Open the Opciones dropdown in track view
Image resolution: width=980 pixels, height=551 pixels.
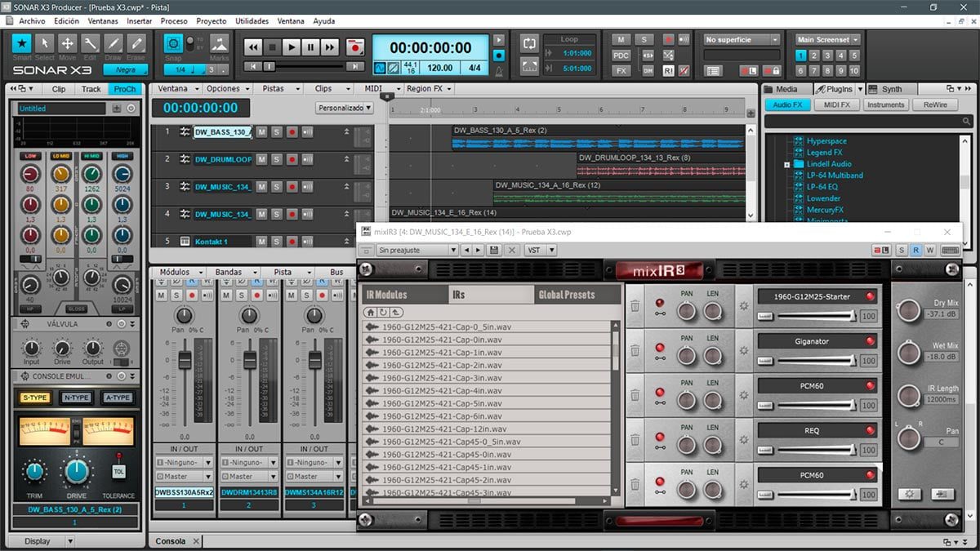tap(226, 89)
